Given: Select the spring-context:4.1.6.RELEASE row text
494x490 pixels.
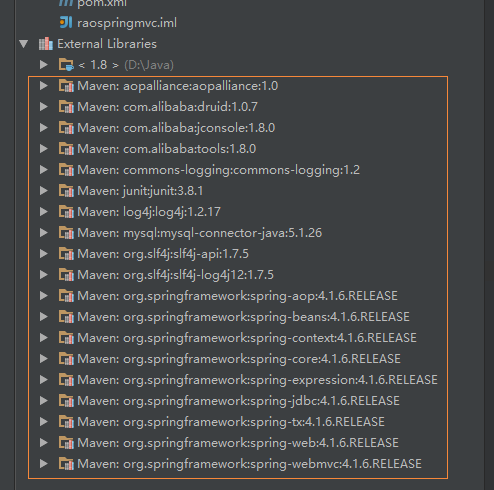Looking at the screenshot, I should (247, 338).
